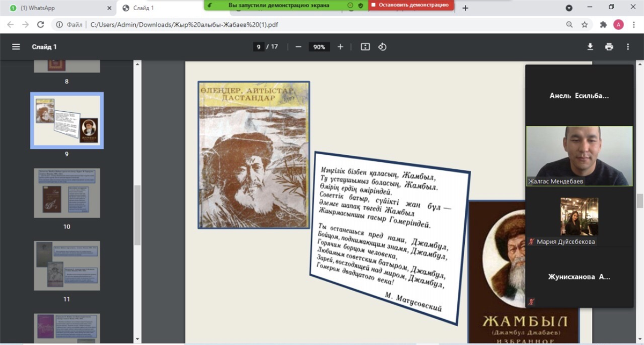Click the main document vertical scrollbar
644x345 pixels.
tap(640, 201)
